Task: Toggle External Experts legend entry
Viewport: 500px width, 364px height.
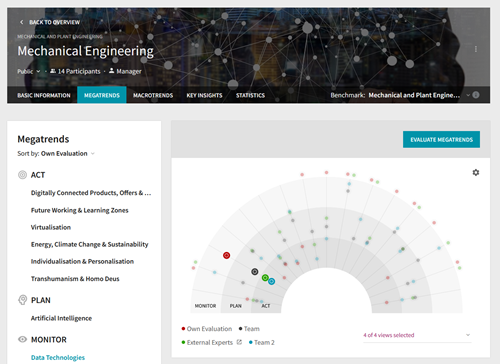Action: pos(207,342)
